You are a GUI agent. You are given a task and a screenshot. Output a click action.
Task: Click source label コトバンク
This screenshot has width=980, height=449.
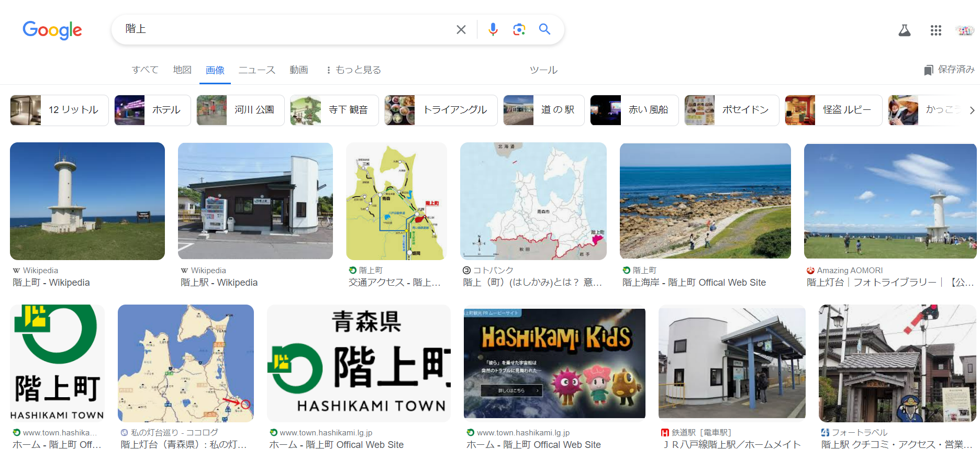(x=493, y=271)
